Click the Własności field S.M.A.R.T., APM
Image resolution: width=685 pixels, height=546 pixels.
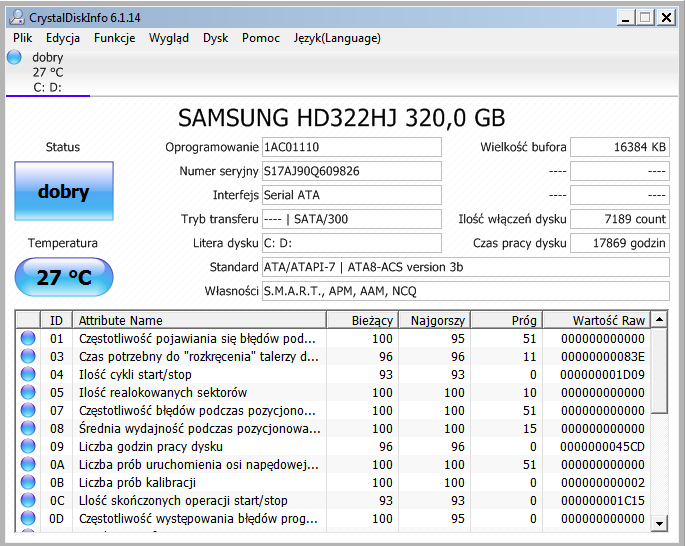tap(466, 291)
